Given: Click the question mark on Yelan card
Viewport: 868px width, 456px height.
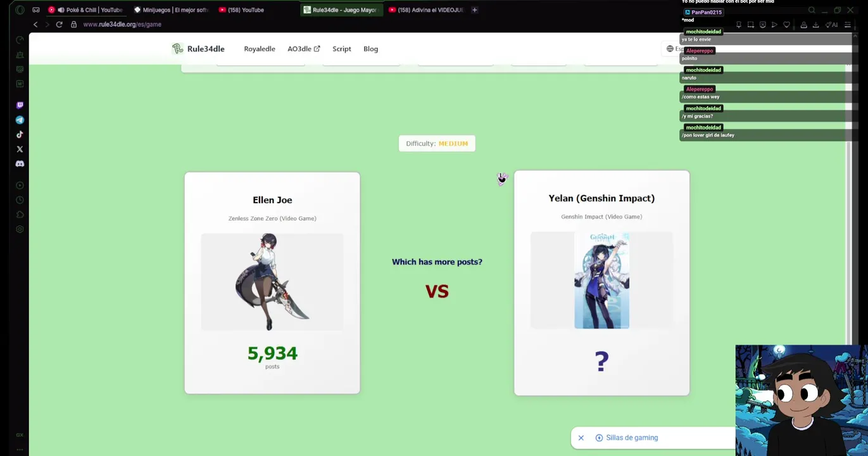Looking at the screenshot, I should pos(601,362).
